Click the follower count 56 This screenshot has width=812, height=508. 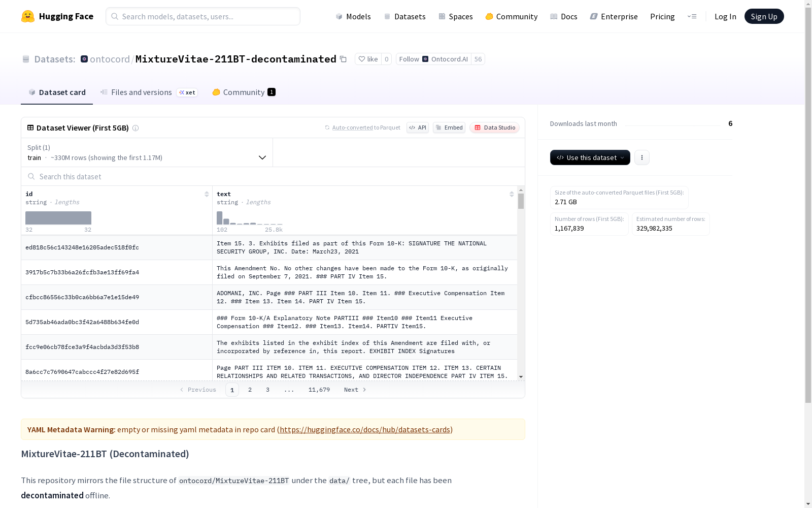(478, 59)
